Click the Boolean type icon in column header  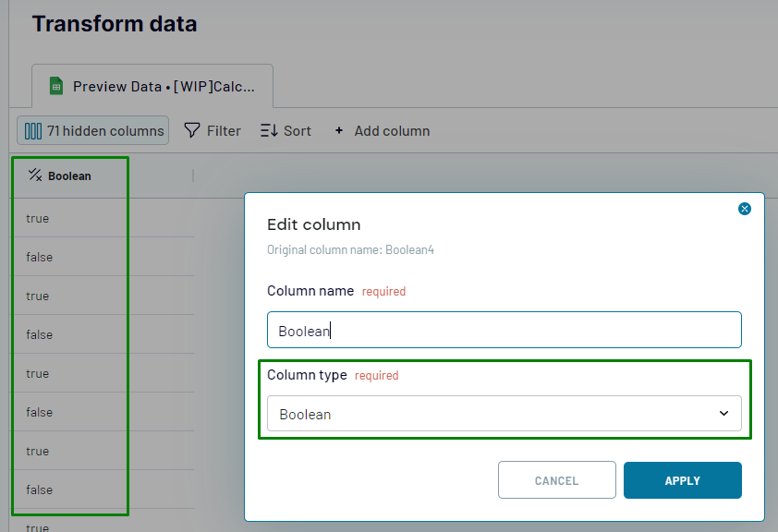(x=35, y=175)
